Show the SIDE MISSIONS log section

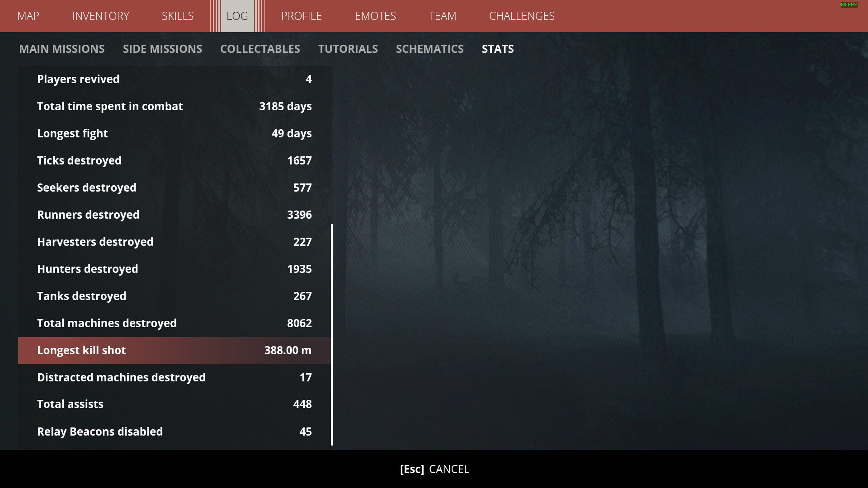coord(162,49)
